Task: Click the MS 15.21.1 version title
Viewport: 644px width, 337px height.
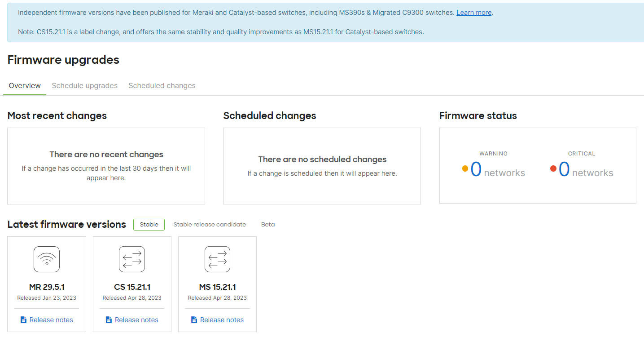Action: (x=217, y=287)
